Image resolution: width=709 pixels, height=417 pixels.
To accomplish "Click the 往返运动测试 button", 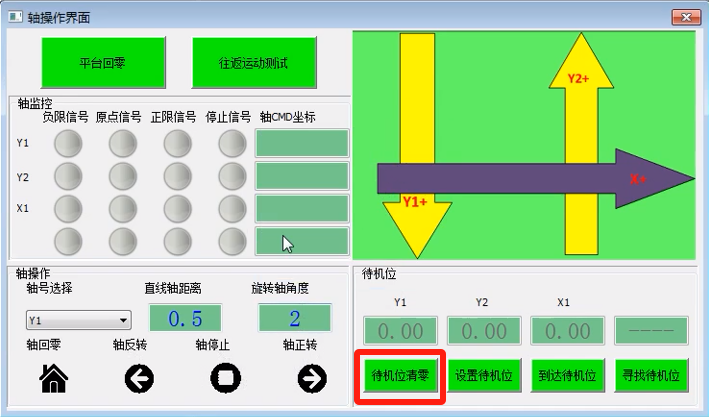I will (254, 63).
